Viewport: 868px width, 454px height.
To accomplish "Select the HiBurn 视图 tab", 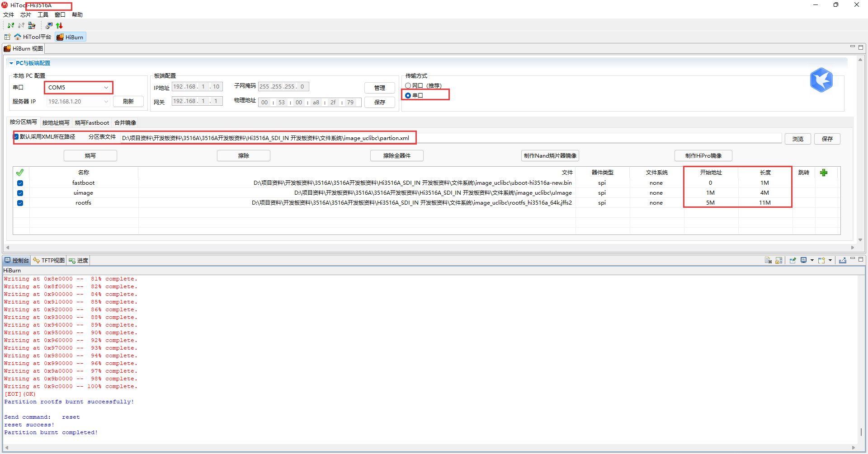I will 24,49.
